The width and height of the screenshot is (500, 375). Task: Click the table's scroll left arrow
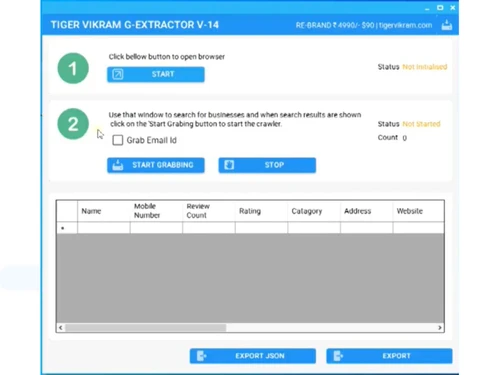click(x=61, y=328)
